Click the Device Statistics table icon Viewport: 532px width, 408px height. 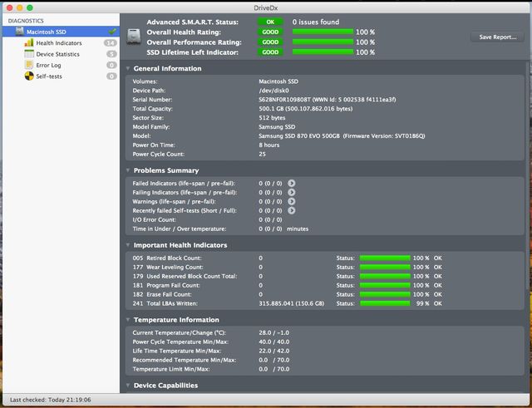[x=29, y=54]
